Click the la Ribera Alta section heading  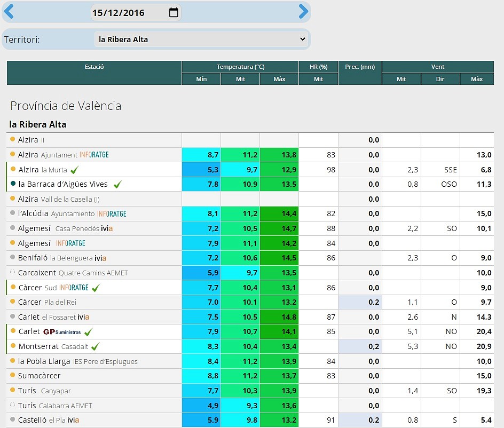(x=37, y=124)
